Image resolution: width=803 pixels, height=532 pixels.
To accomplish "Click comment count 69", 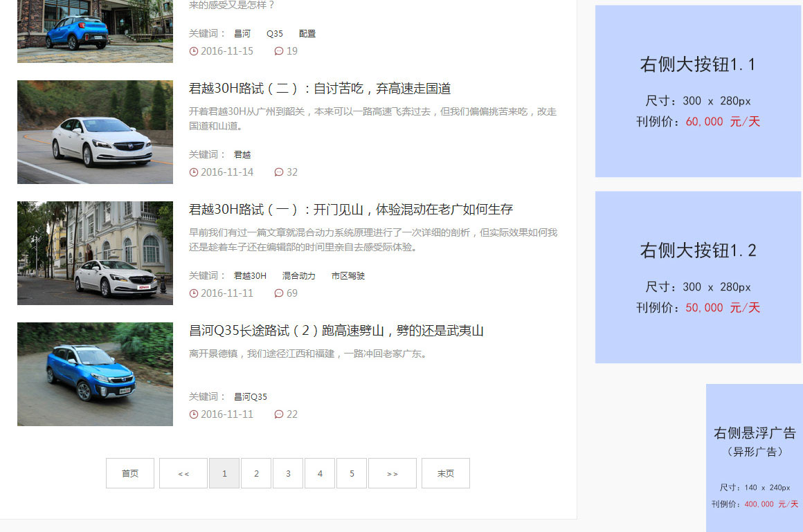I will tap(292, 293).
